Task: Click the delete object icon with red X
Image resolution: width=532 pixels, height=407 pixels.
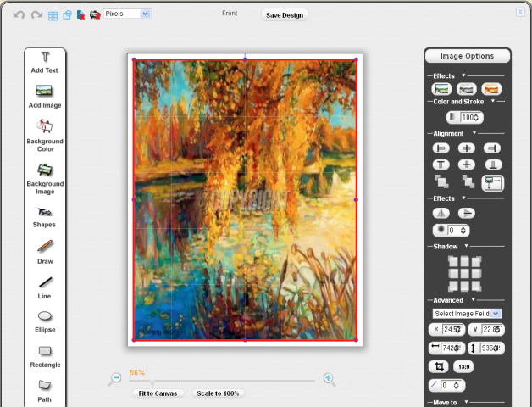Action: 80,15
